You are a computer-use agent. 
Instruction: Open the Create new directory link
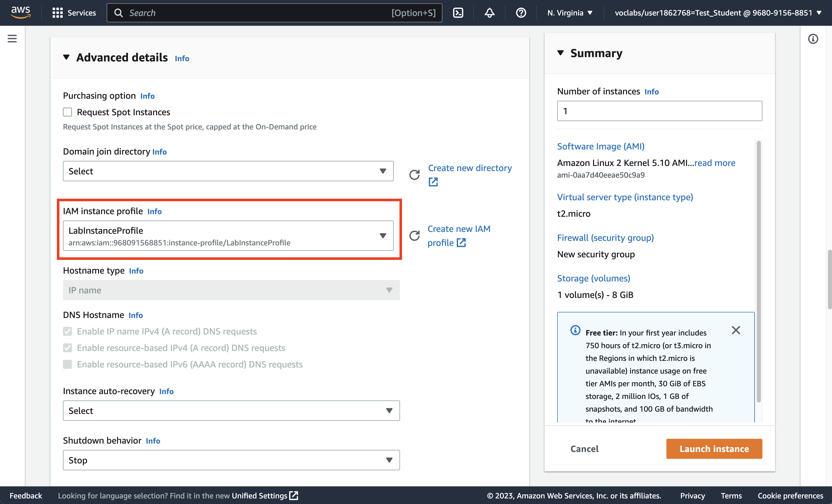pos(470,168)
